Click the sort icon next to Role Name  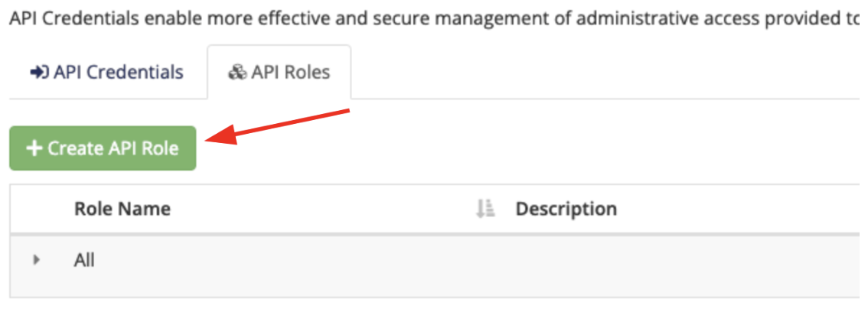point(485,209)
